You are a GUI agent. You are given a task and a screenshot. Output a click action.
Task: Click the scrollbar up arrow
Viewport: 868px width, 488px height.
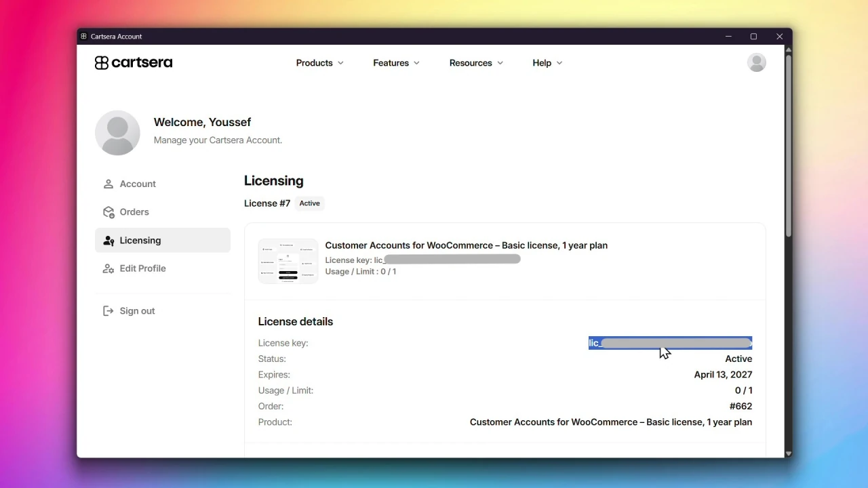click(x=788, y=49)
